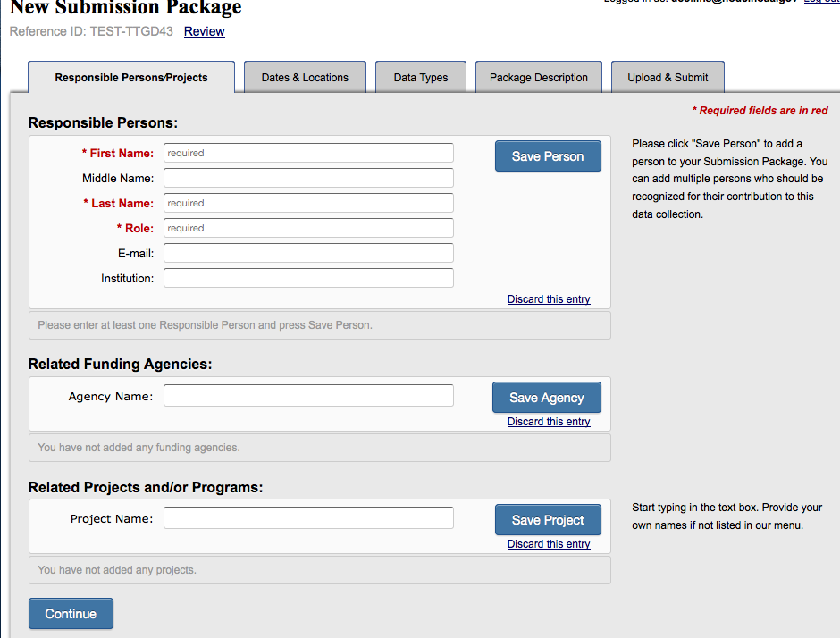Discard the responsible person entry
Image resolution: width=840 pixels, height=638 pixels.
549,299
